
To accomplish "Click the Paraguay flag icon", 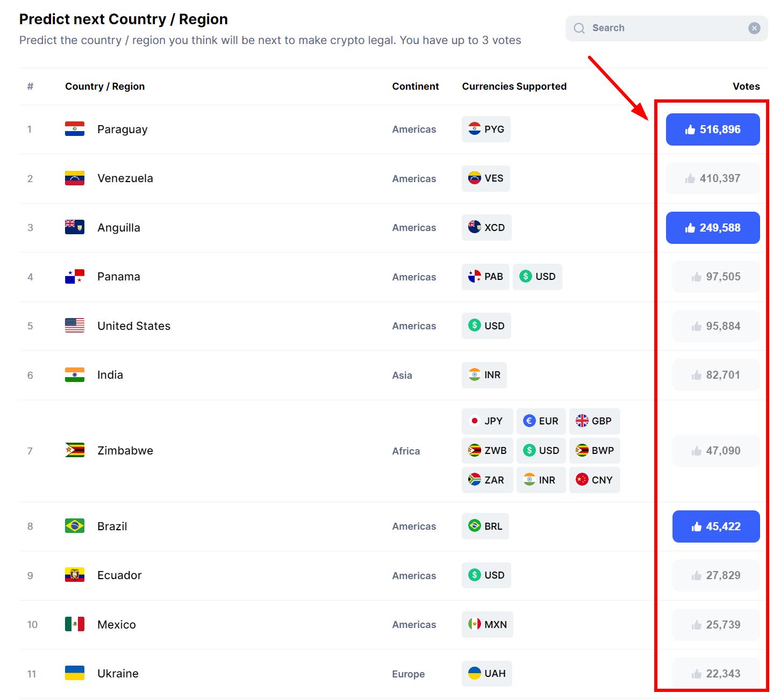I will click(x=75, y=129).
